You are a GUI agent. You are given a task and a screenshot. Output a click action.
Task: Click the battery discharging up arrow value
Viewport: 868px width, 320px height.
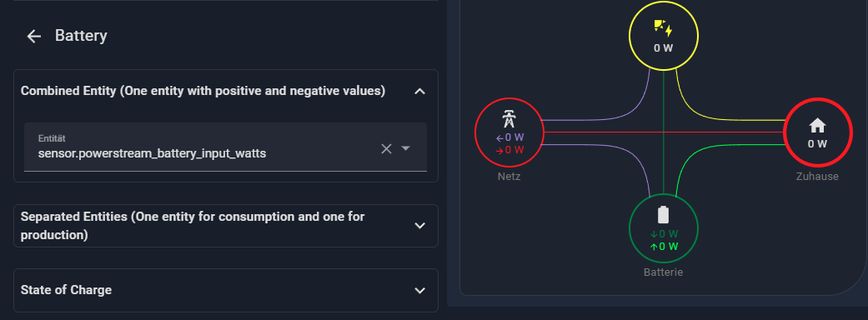664,247
